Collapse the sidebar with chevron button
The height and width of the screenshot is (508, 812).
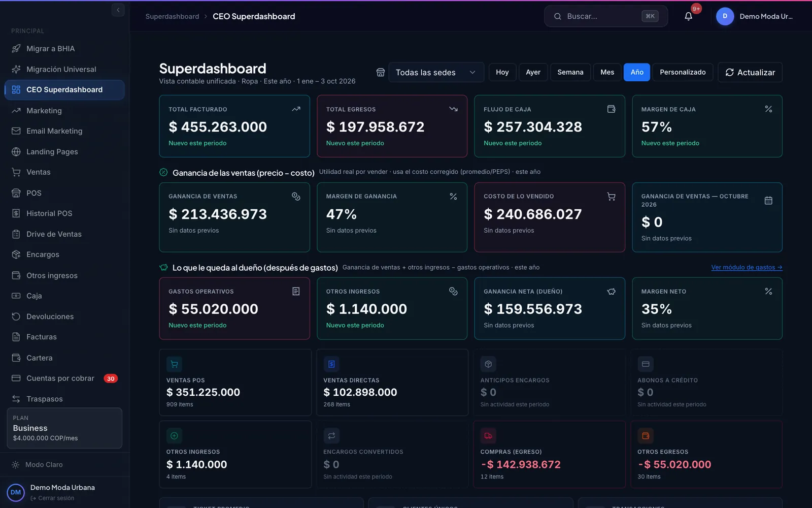coord(118,10)
